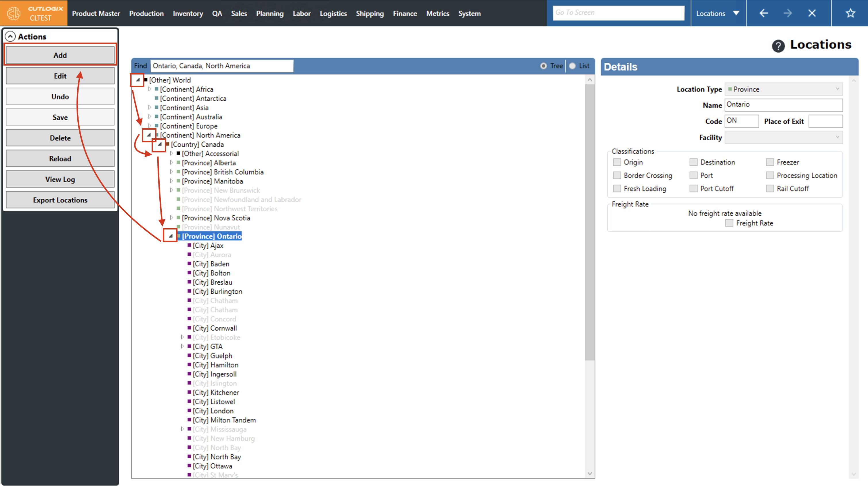868x486 pixels.
Task: Check the Processing Location checkbox
Action: pyautogui.click(x=770, y=175)
